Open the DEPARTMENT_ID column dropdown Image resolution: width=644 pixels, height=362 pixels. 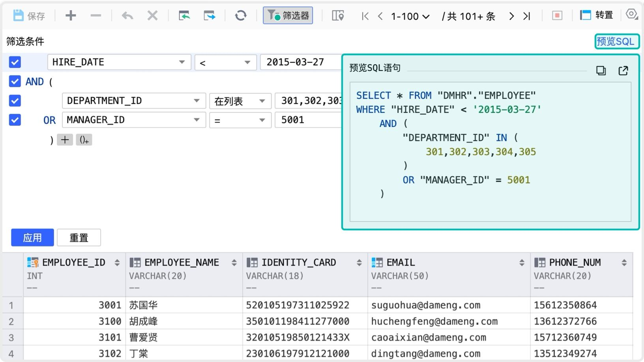coord(134,101)
